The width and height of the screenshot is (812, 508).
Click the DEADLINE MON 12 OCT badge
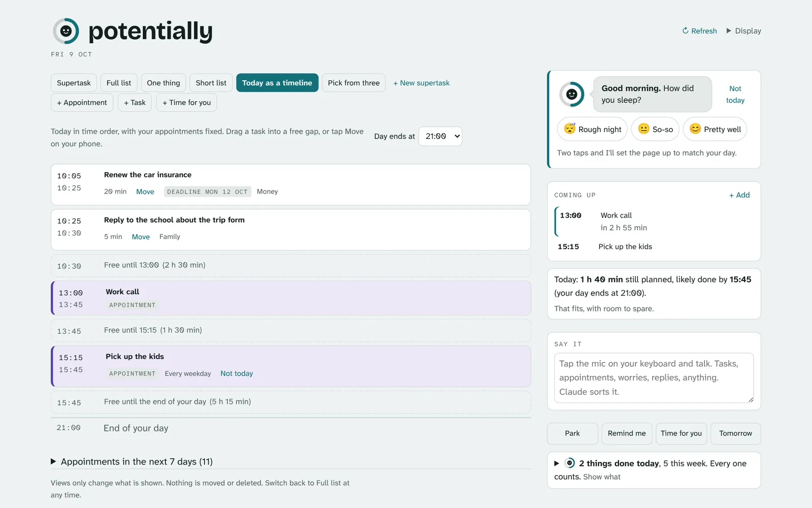pyautogui.click(x=208, y=192)
